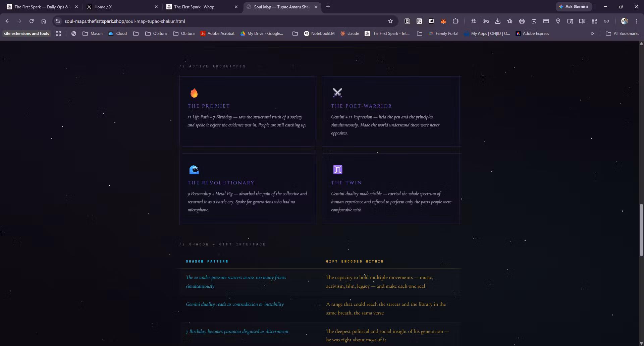Click the "THE PROPHET" heading
644x346 pixels.
click(209, 106)
